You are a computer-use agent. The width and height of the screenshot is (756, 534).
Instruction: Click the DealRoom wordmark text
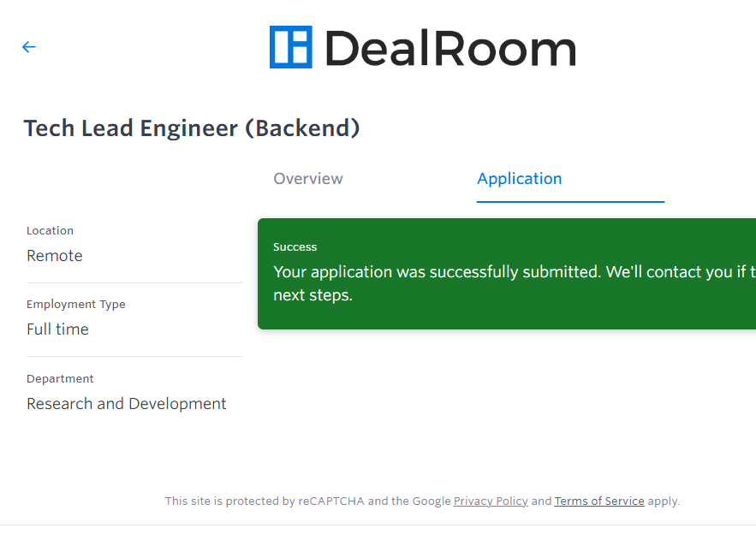449,48
